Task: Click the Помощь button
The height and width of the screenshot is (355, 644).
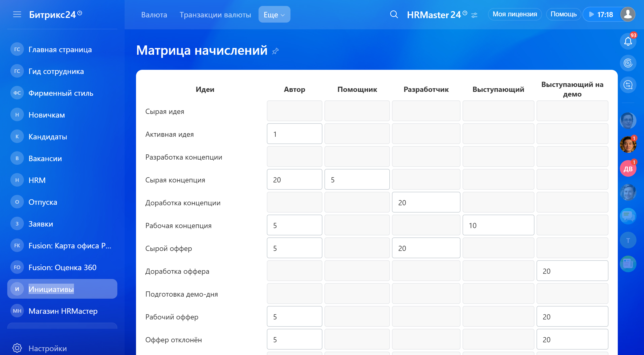Action: tap(563, 14)
